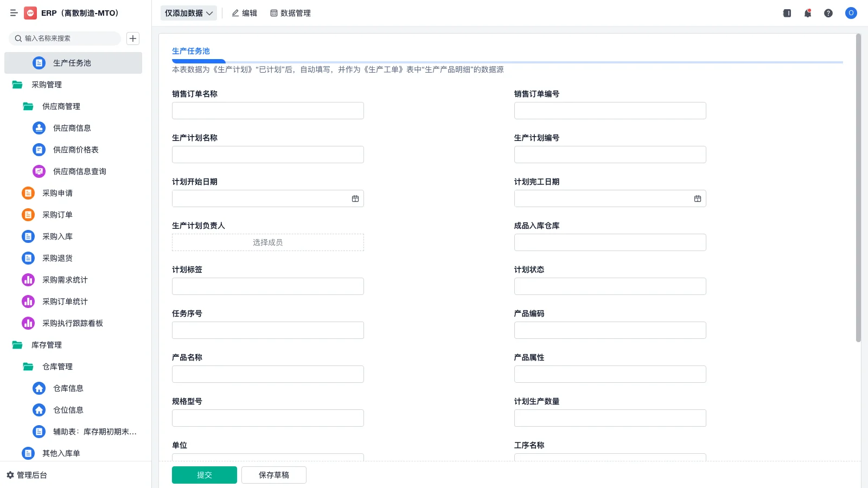Select 采购订单 in the sidebar
868x488 pixels.
point(58,215)
